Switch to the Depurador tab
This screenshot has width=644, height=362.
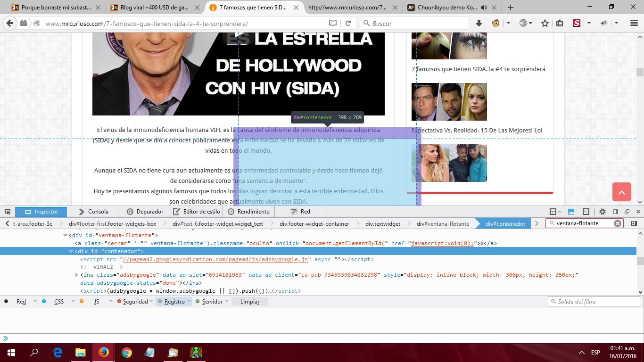click(145, 212)
